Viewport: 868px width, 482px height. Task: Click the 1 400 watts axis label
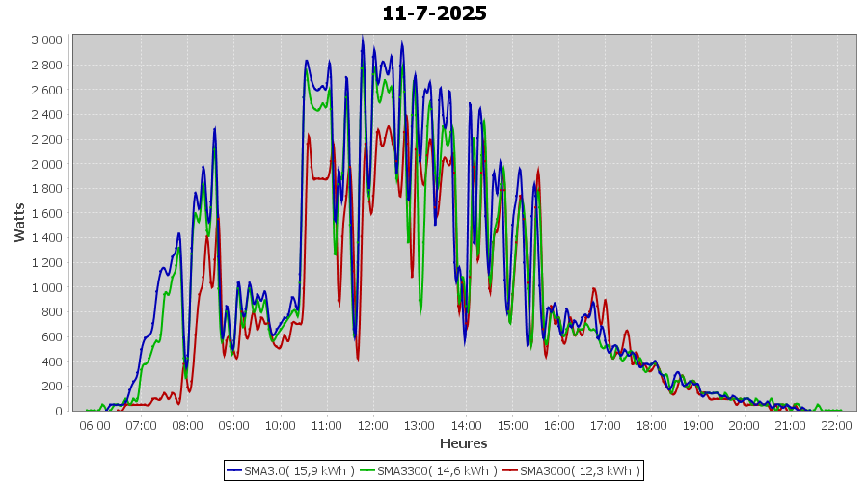[x=46, y=238]
